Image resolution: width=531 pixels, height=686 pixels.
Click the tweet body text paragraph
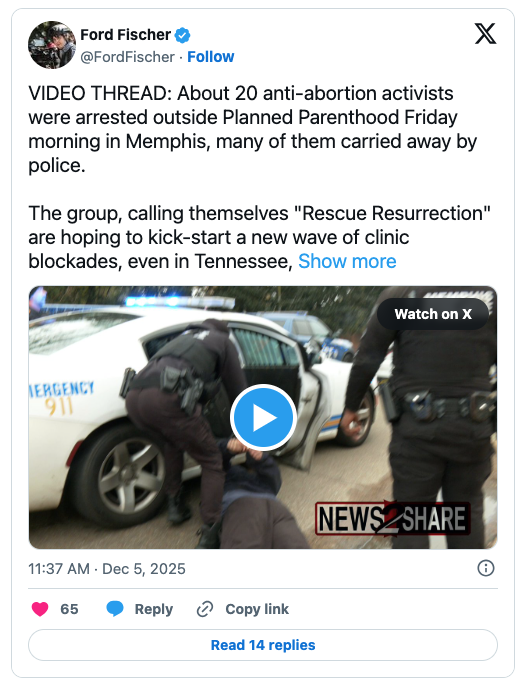259,177
